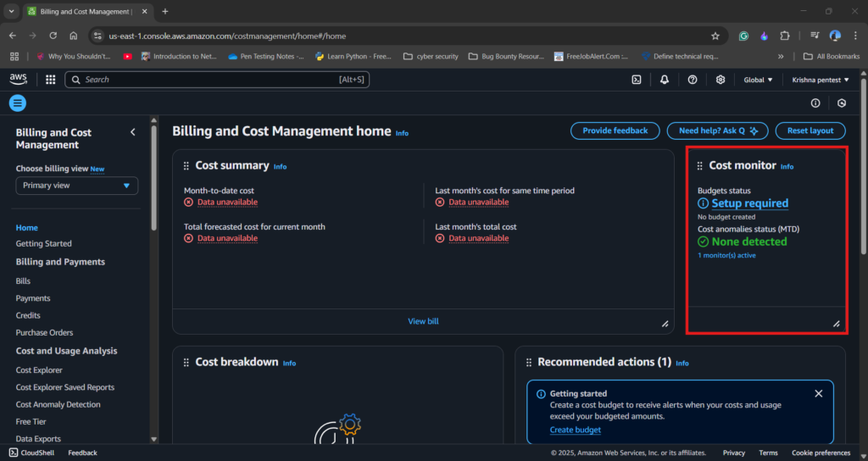This screenshot has height=461, width=868.
Task: Grab the Cost summary widget drag handle
Action: [186, 166]
